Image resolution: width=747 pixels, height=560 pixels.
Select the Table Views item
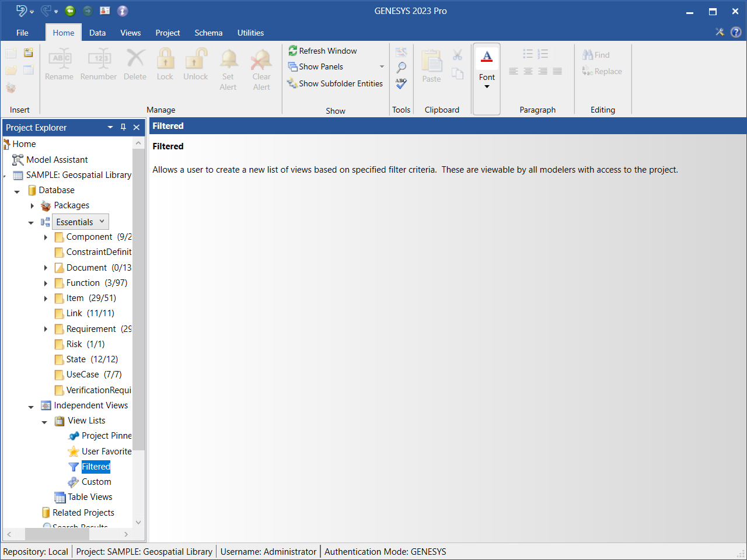(89, 496)
